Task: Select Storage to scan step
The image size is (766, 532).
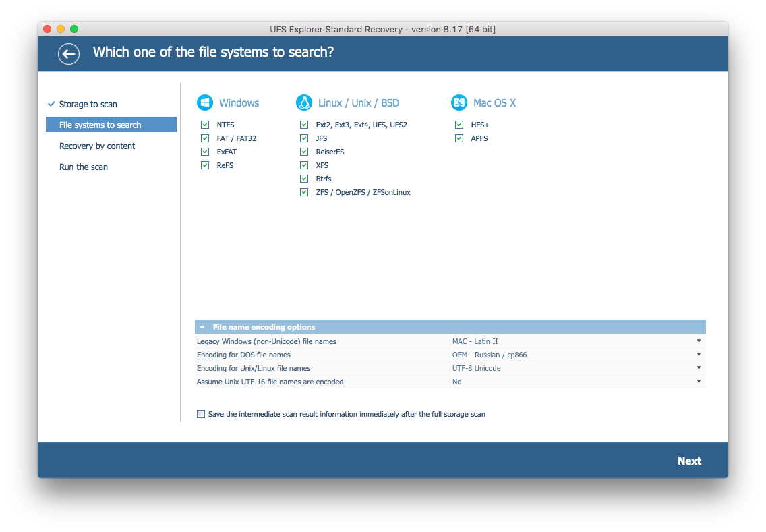Action: [x=88, y=104]
